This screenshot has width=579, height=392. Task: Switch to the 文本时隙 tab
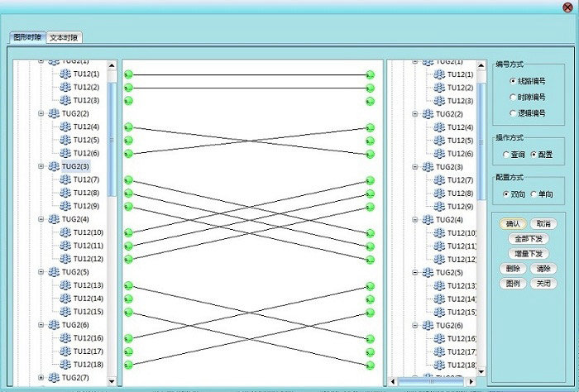[64, 37]
